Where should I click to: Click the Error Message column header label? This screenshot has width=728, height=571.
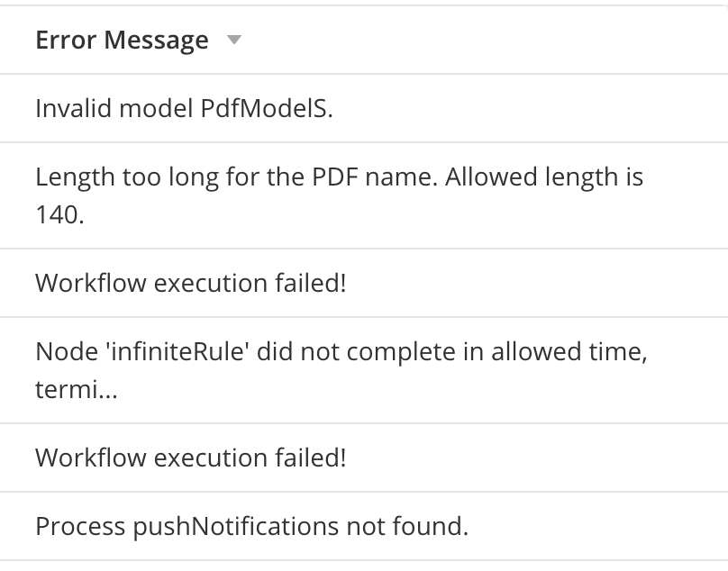(x=123, y=40)
